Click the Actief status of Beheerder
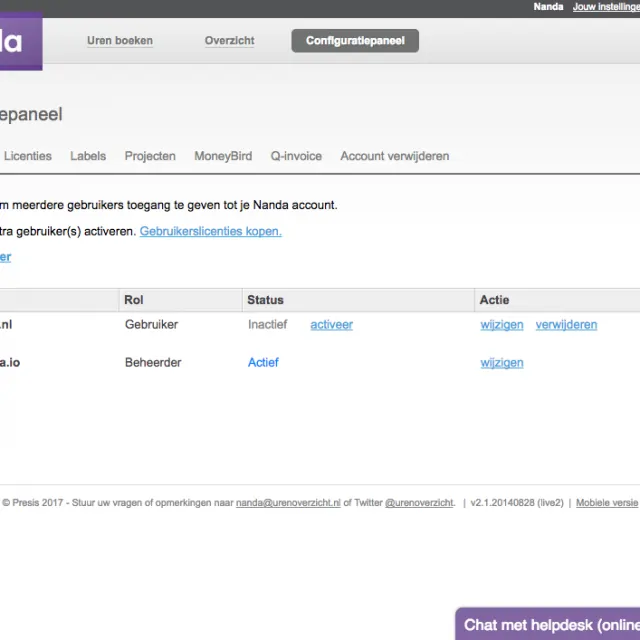This screenshot has height=640, width=640. 263,362
